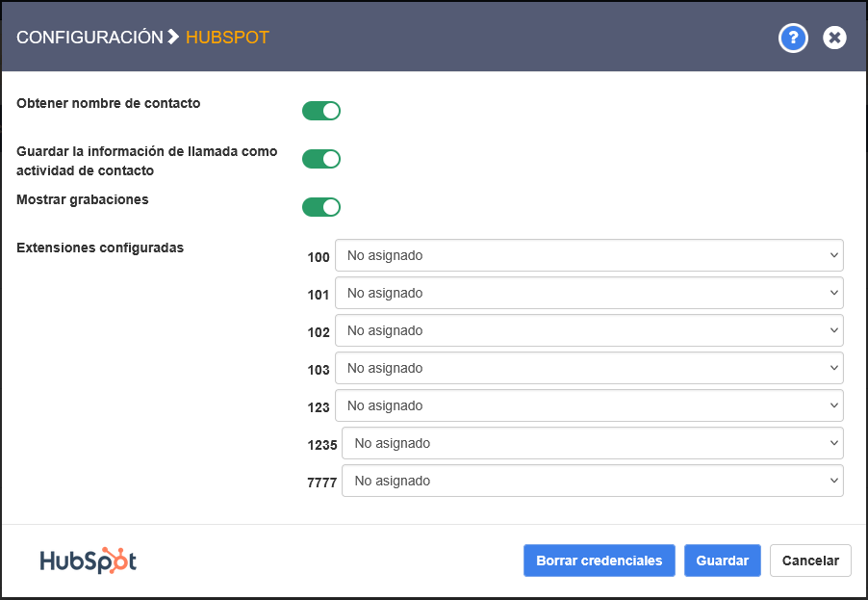Expand the extension 102 assignment dropdown

[589, 330]
